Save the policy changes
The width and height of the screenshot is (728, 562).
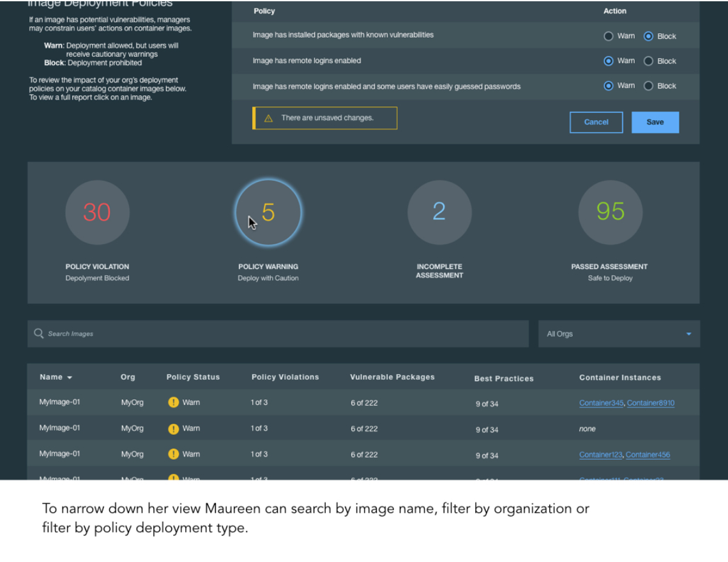click(x=655, y=122)
